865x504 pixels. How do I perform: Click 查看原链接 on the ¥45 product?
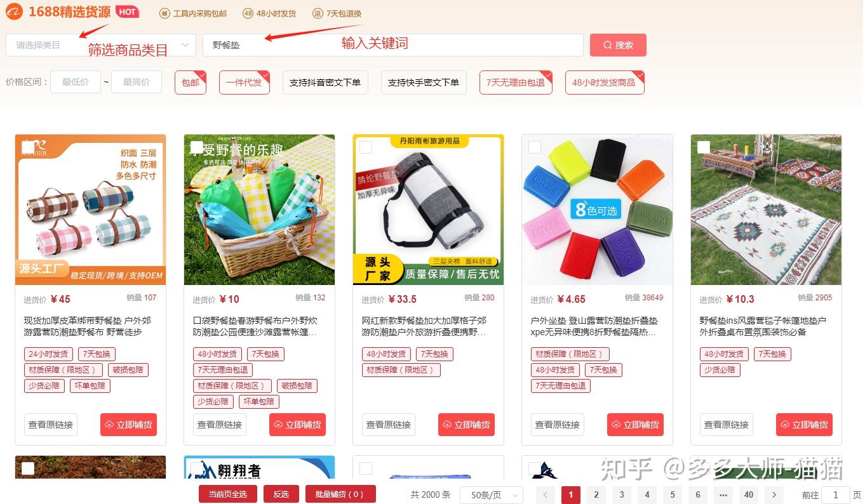pos(51,425)
